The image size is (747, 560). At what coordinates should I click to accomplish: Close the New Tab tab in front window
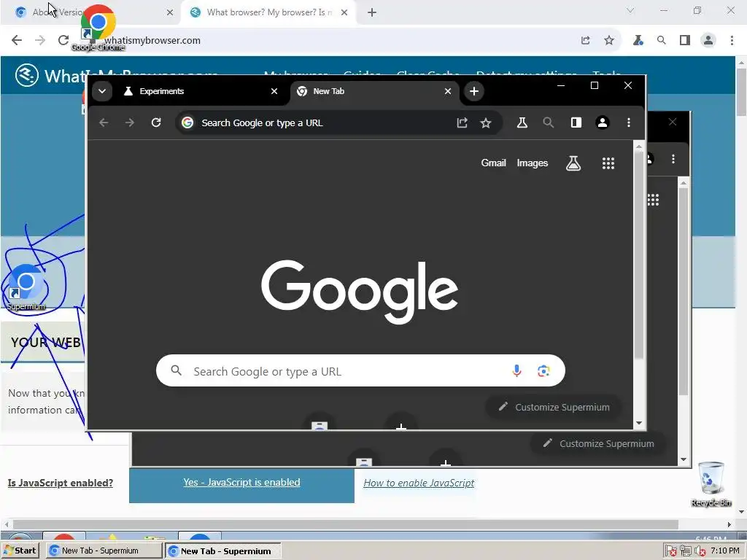click(x=447, y=91)
